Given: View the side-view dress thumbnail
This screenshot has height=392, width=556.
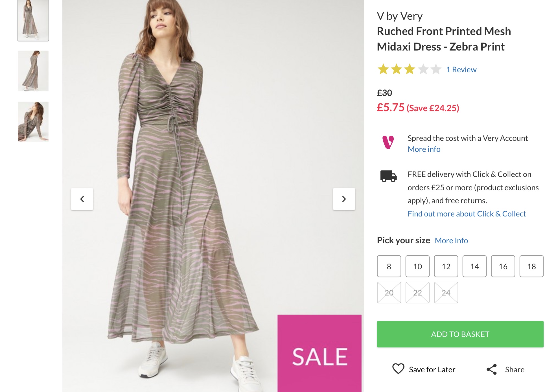Looking at the screenshot, I should point(33,71).
